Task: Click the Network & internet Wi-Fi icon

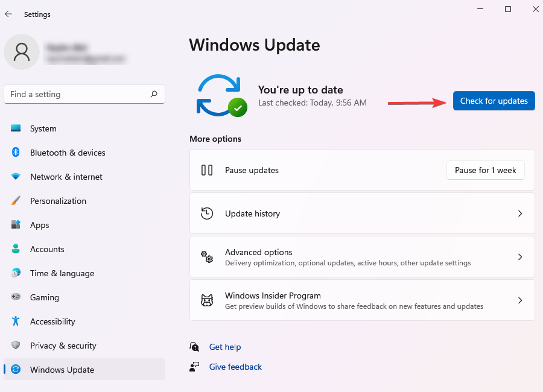Action: 16,176
